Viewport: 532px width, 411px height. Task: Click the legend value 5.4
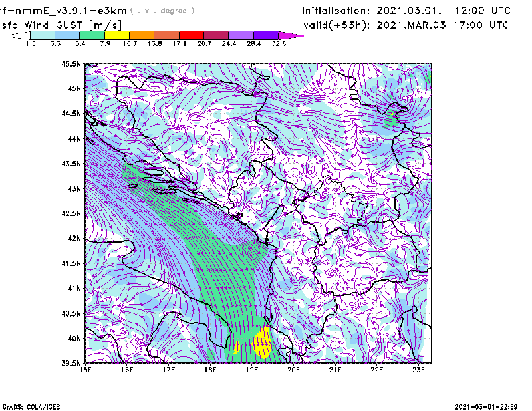(x=80, y=43)
